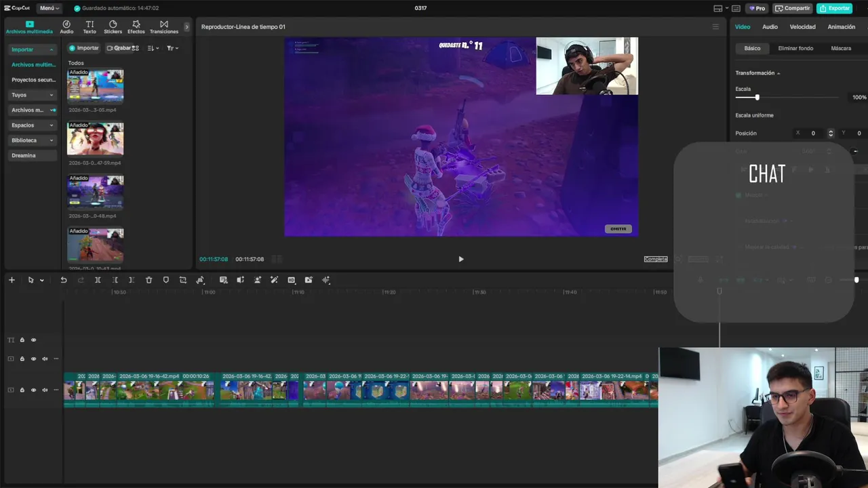
Task: Delete right of playhead tool
Action: coord(132,280)
